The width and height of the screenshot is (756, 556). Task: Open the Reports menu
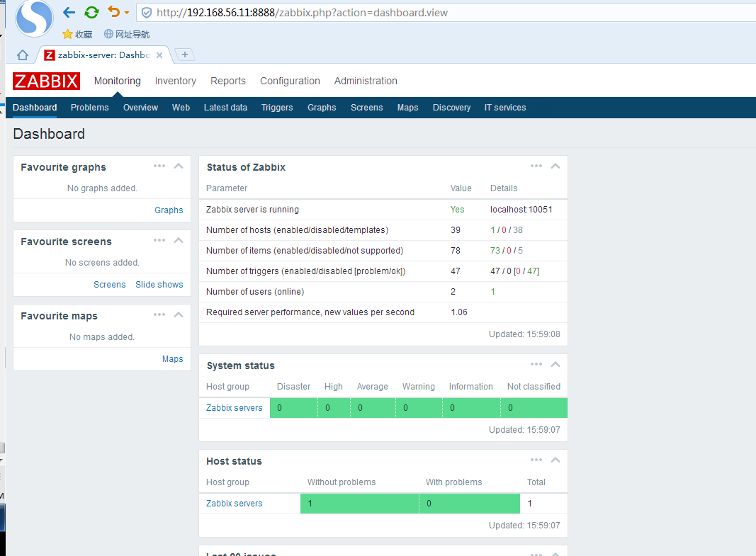point(228,81)
